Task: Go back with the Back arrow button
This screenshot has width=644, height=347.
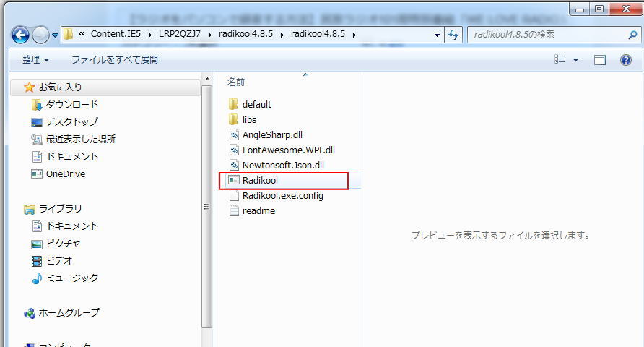Action: (20, 35)
